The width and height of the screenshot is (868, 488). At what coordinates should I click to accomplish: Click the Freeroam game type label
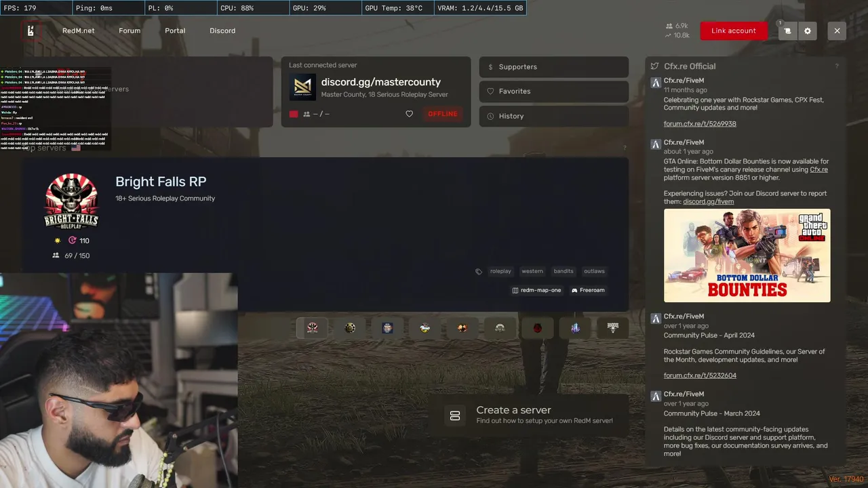tap(588, 290)
